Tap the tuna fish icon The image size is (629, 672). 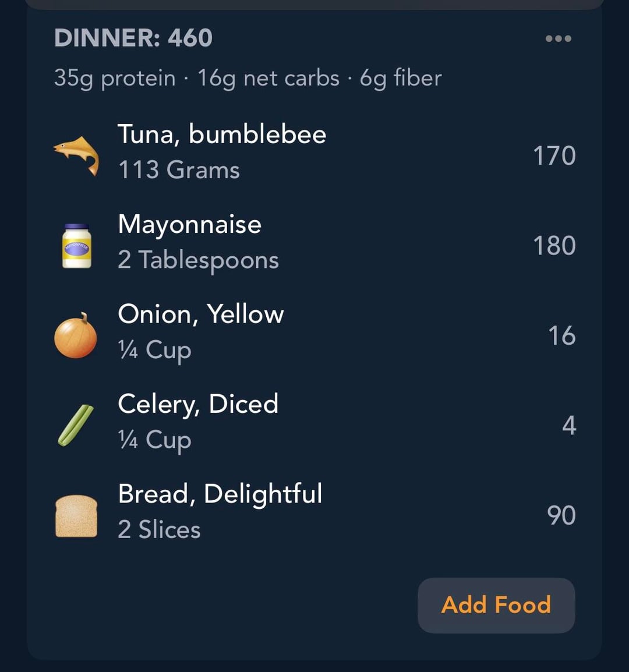tap(76, 155)
